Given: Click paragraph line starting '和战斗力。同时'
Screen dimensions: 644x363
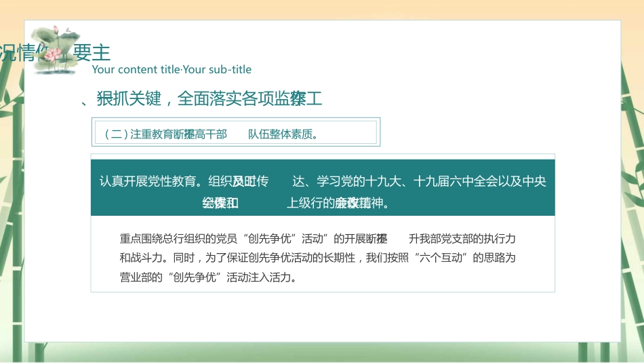Looking at the screenshot, I should (317, 258).
